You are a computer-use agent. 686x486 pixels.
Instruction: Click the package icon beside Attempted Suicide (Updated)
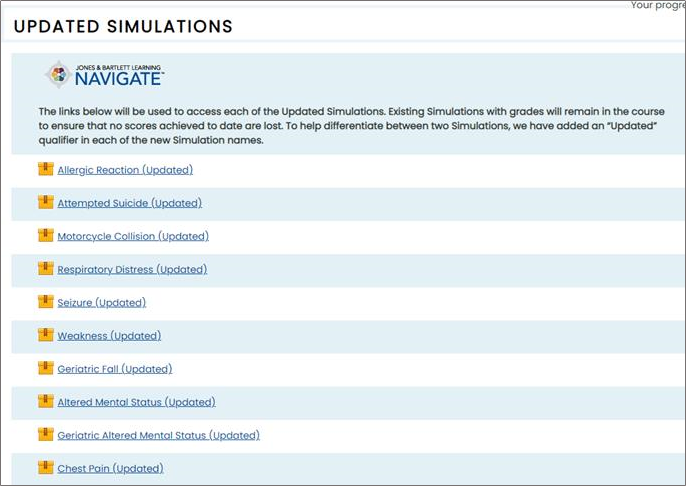[x=46, y=202]
